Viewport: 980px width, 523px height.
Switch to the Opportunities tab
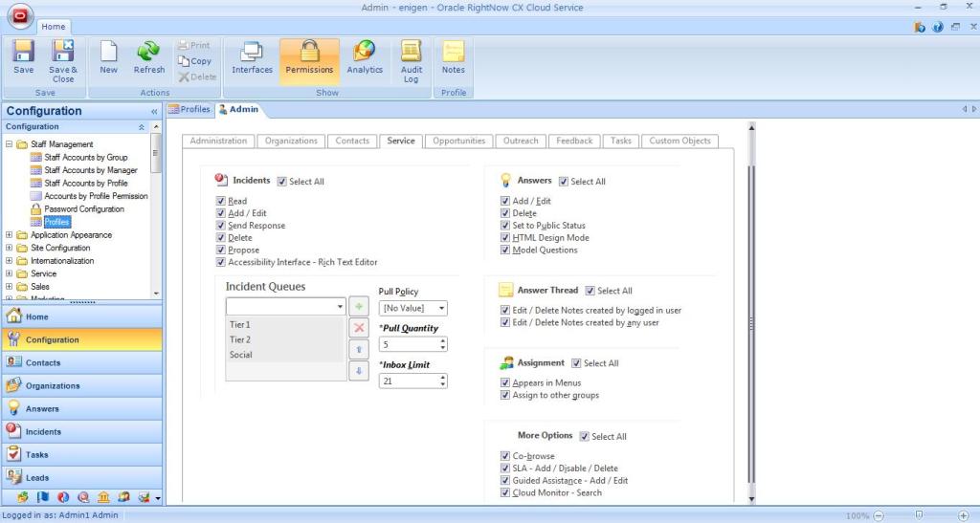tap(458, 141)
